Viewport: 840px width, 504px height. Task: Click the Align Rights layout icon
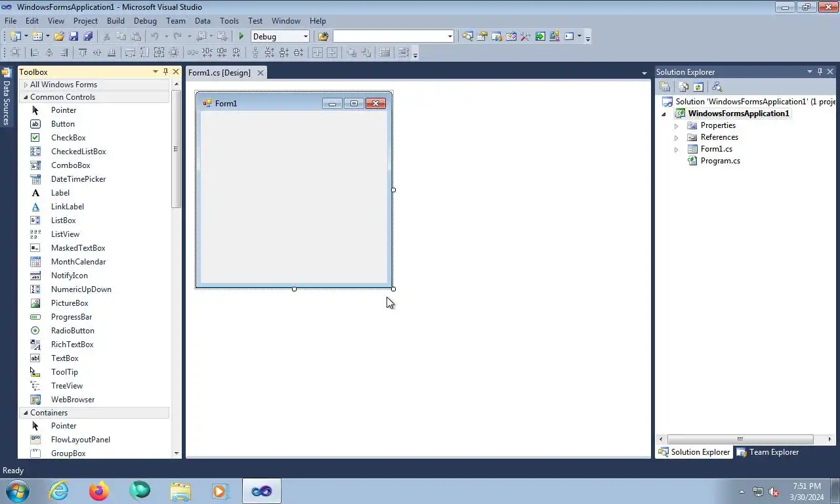[x=64, y=52]
